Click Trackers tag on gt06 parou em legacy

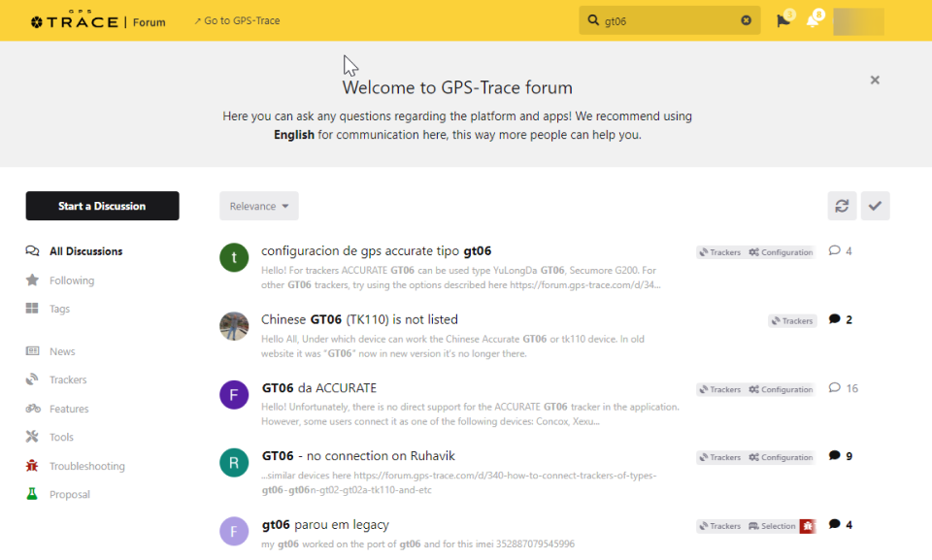[719, 526]
